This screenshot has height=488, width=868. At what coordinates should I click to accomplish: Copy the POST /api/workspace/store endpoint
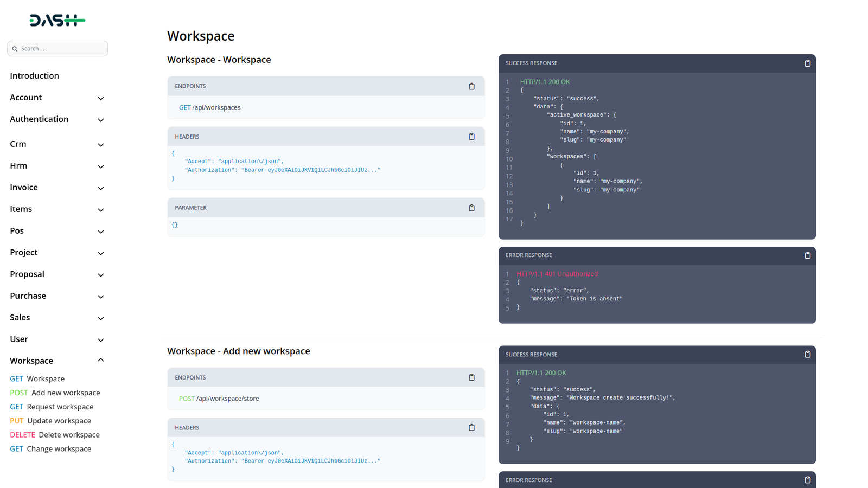[471, 377]
